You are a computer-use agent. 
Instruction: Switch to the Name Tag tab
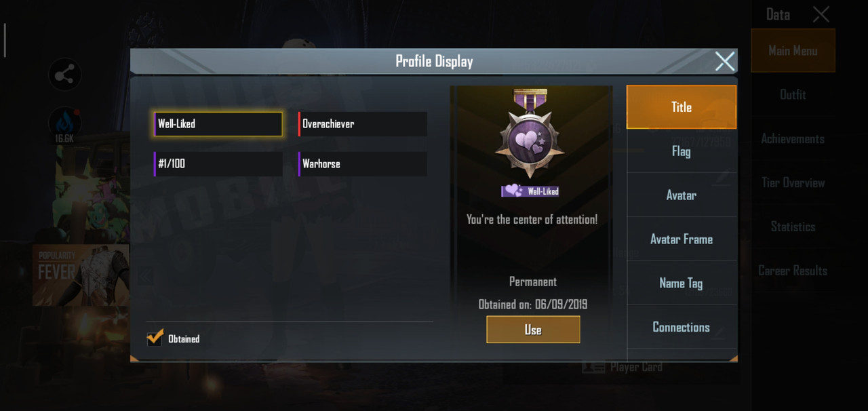(x=682, y=283)
